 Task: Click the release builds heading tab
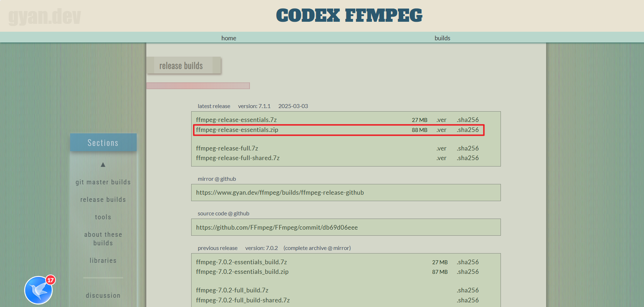click(x=184, y=66)
